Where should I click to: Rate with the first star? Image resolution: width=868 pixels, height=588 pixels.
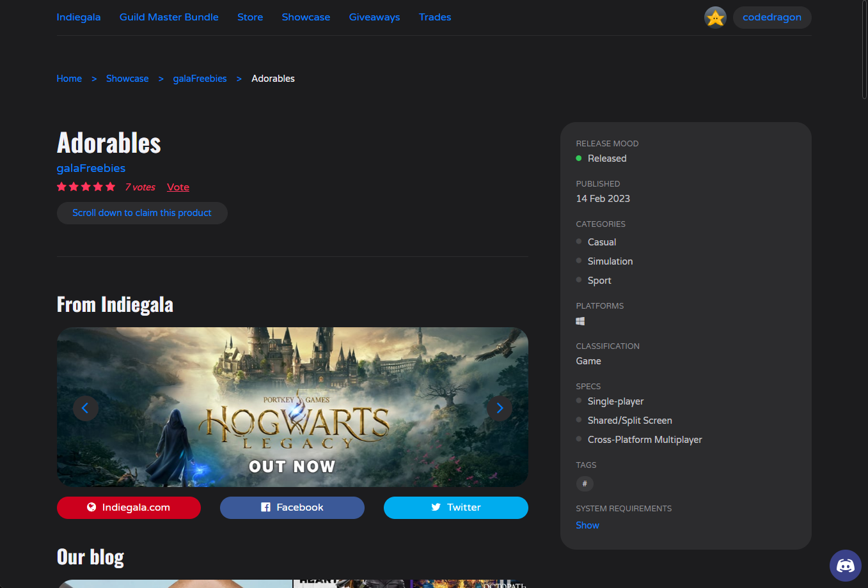pyautogui.click(x=61, y=187)
